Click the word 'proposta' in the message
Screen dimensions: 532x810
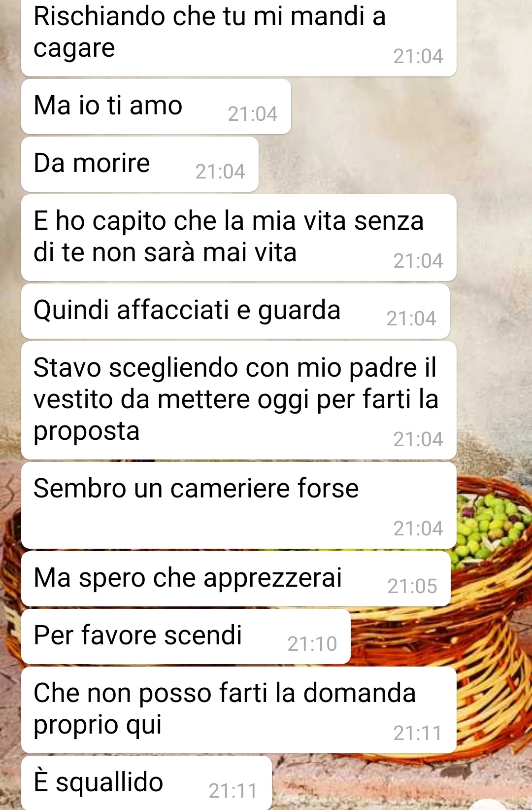(x=87, y=432)
